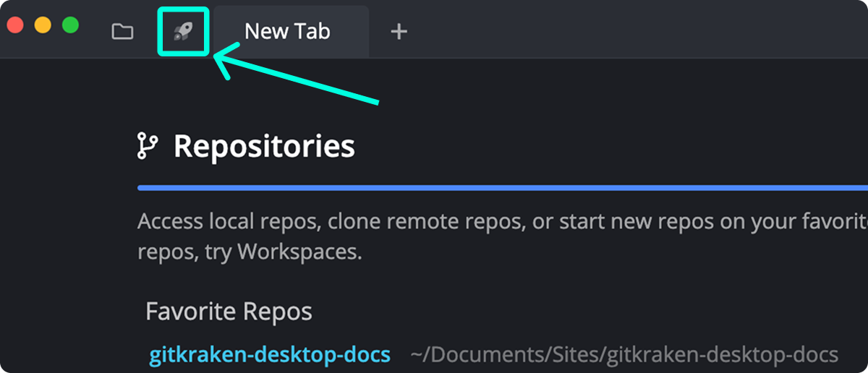Switch to the New Tab tab
This screenshot has height=373, width=868.
click(288, 32)
